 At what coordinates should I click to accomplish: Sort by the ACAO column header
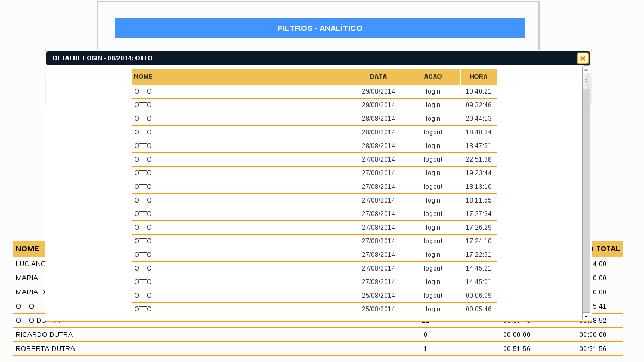point(433,77)
